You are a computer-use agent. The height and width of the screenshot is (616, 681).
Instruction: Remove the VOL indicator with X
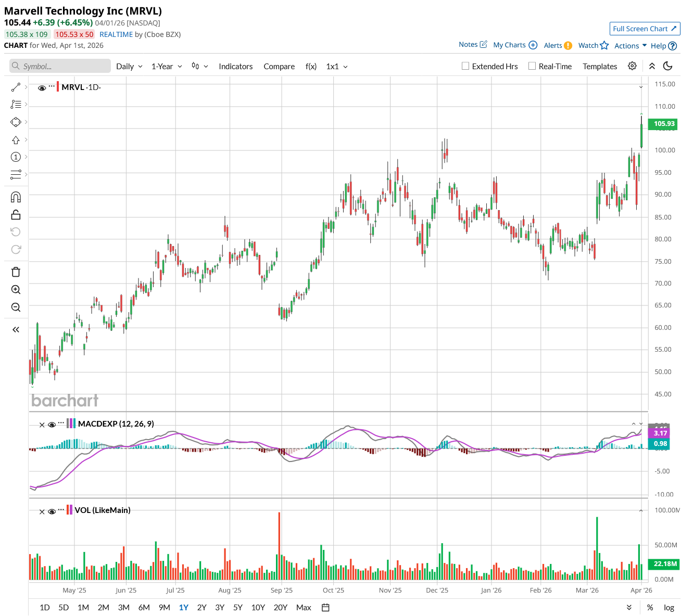coord(42,511)
